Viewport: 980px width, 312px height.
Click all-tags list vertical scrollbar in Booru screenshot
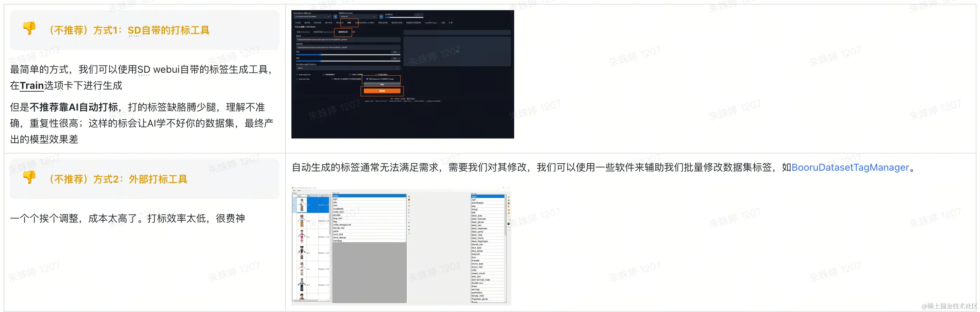coord(506,249)
